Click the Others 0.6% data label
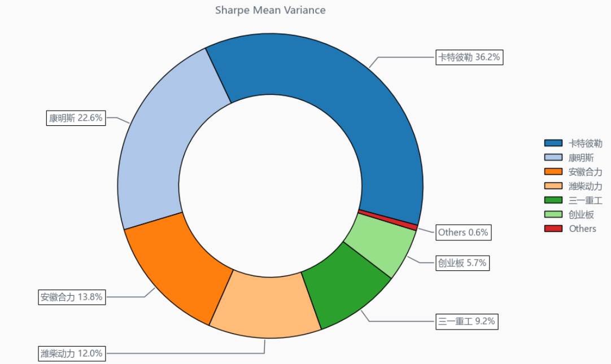Image resolution: width=611 pixels, height=364 pixels. coord(463,233)
